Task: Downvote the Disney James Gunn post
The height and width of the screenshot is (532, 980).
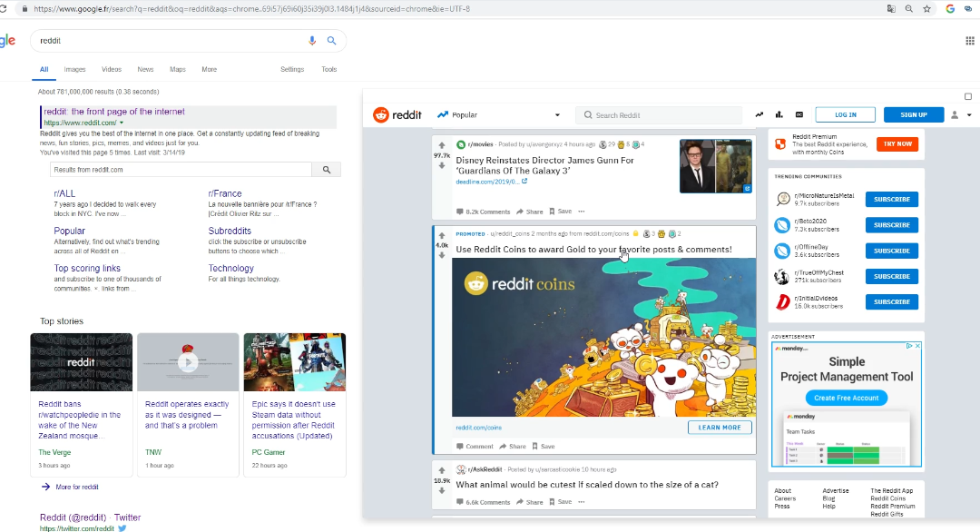Action: (x=442, y=165)
